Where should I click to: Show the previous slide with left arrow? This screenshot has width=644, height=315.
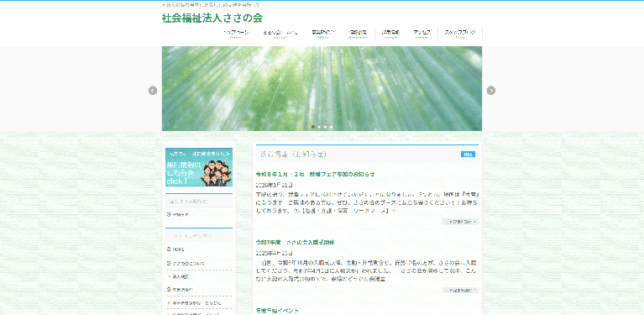pos(153,91)
